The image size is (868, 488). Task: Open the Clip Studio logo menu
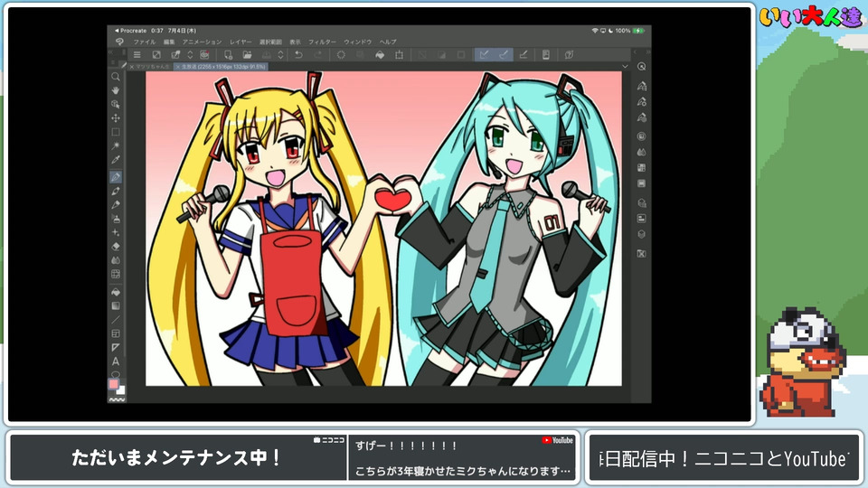click(119, 42)
